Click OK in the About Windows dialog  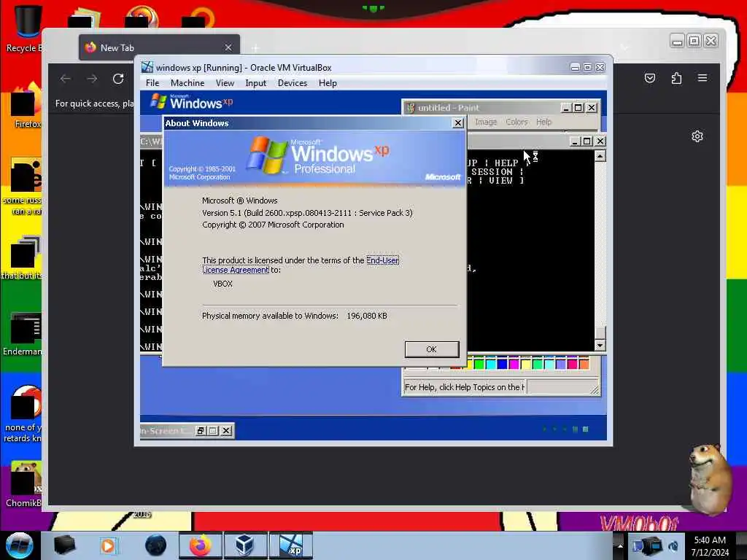click(x=432, y=349)
